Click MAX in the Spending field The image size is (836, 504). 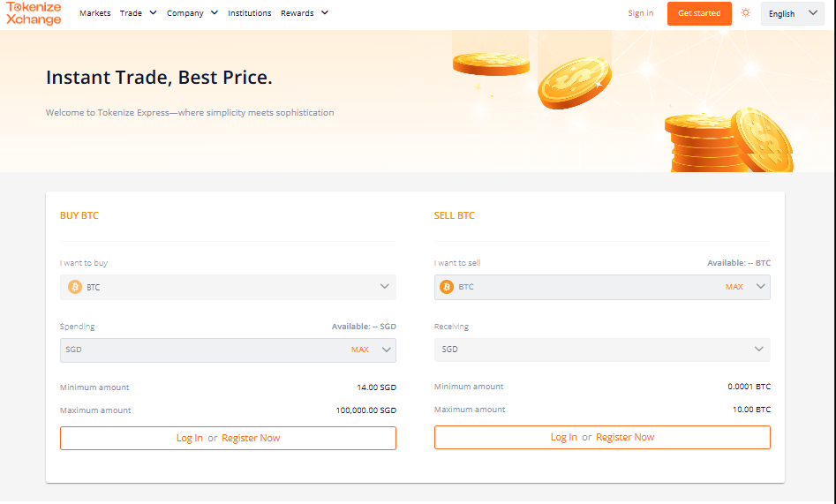(360, 350)
